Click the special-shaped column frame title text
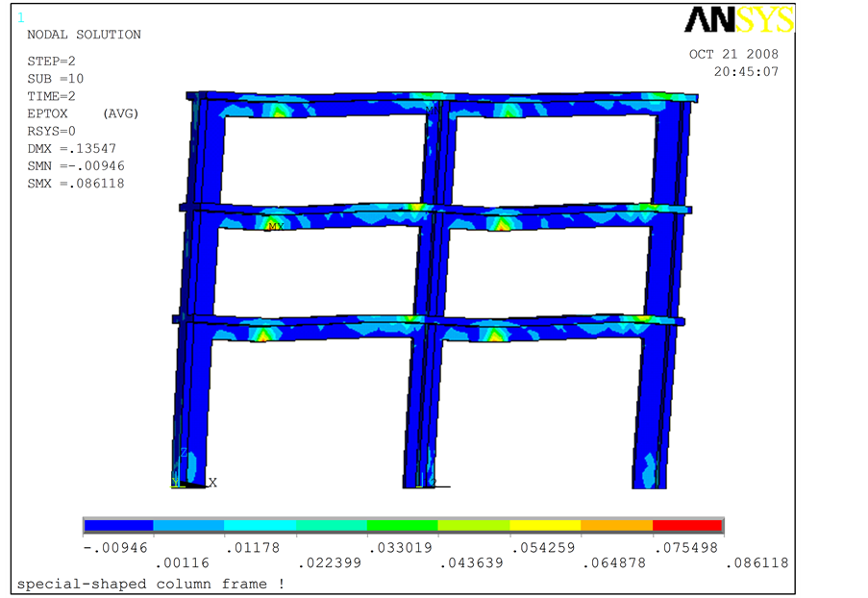The height and width of the screenshot is (598, 868). 150,584
